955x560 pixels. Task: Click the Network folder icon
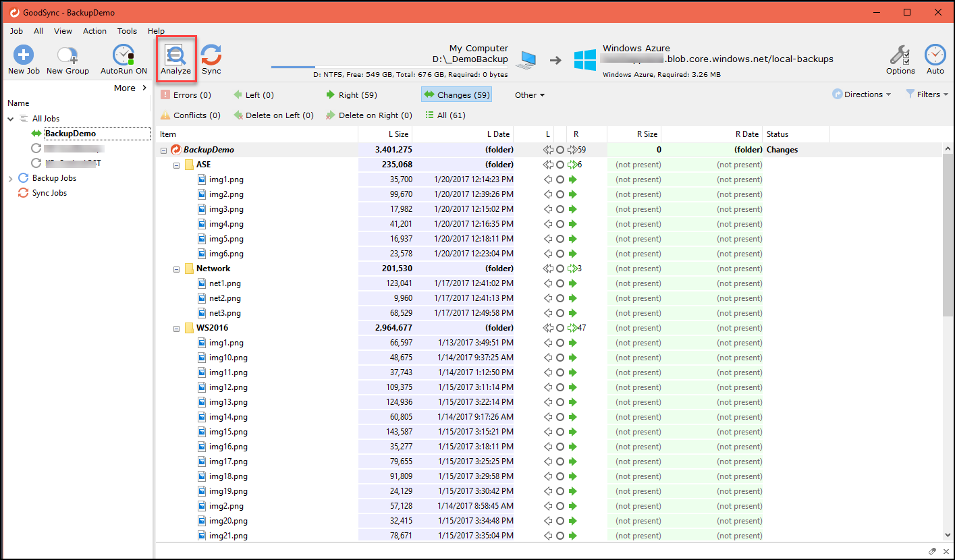point(189,269)
